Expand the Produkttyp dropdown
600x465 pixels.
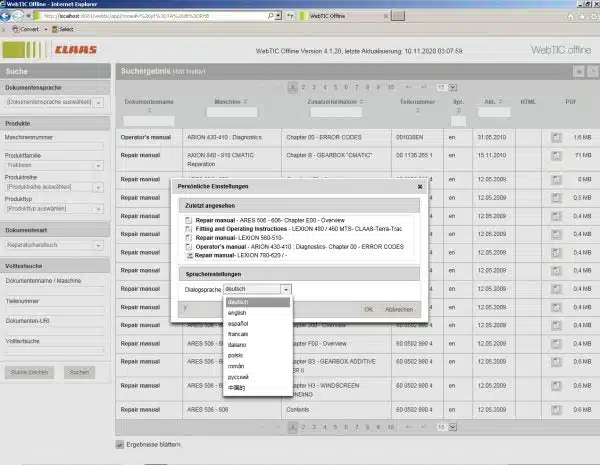point(98,209)
